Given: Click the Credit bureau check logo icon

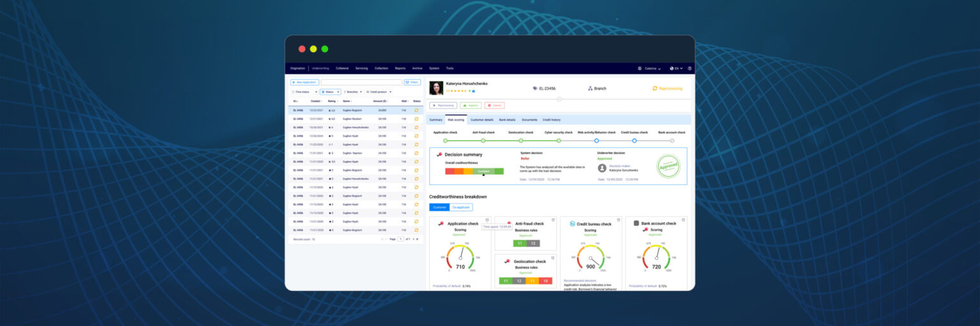Looking at the screenshot, I should click(572, 224).
